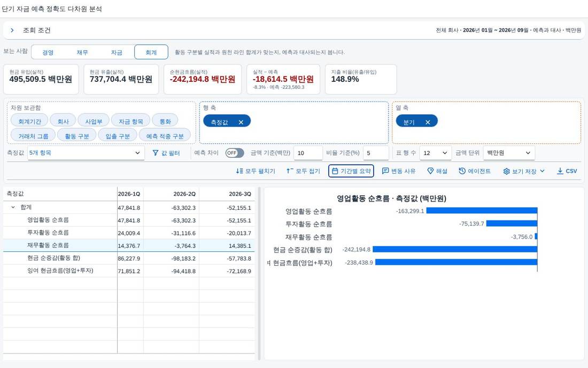588x368 pixels.
Task: Select the 영업활동 순흐름 table row label
Action: tap(48, 220)
